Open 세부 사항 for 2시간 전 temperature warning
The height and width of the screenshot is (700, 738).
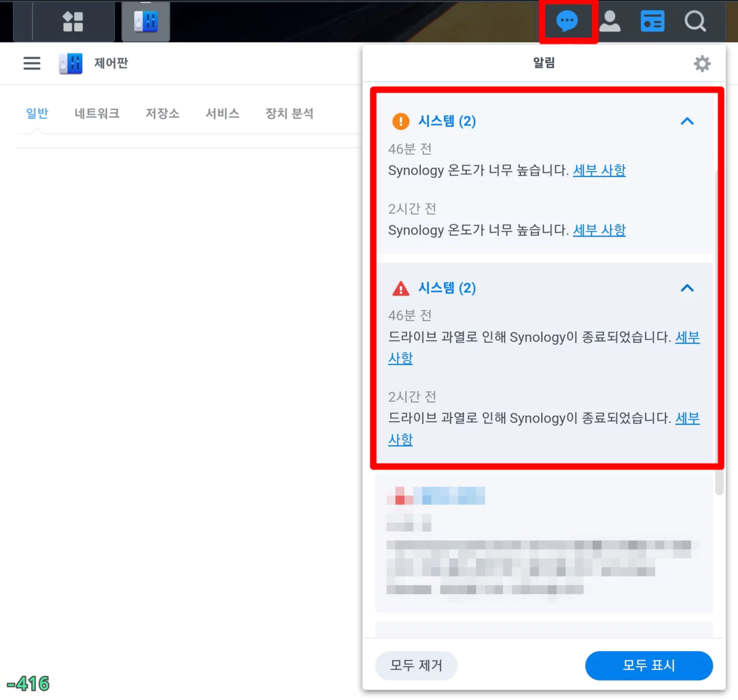(x=599, y=230)
